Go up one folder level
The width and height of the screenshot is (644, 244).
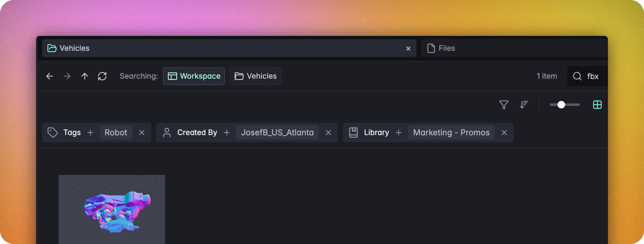click(85, 76)
